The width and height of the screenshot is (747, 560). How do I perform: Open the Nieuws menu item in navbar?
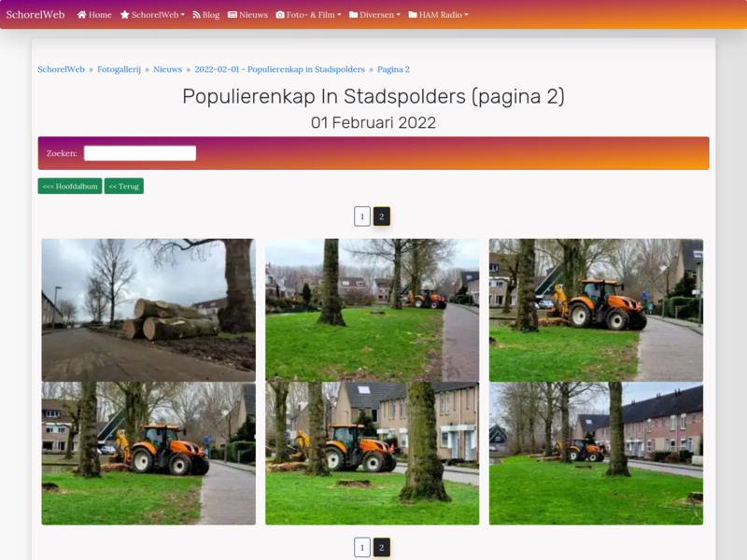(247, 15)
